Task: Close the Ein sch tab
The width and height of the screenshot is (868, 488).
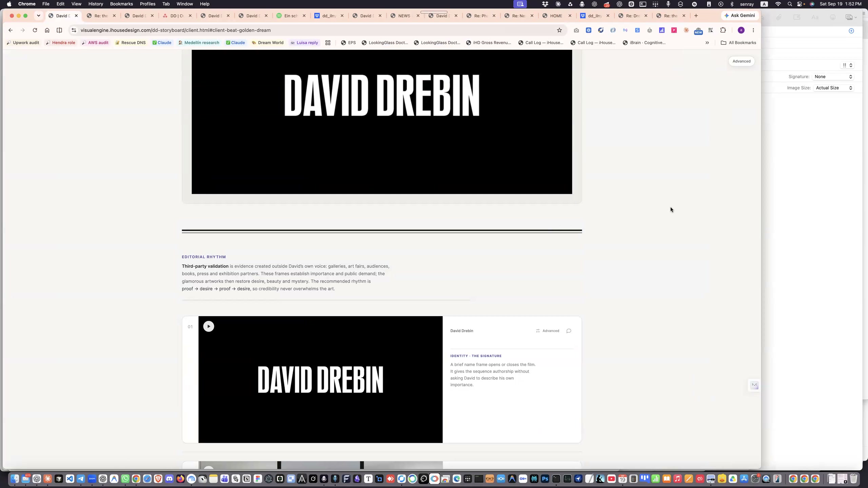Action: pyautogui.click(x=304, y=16)
